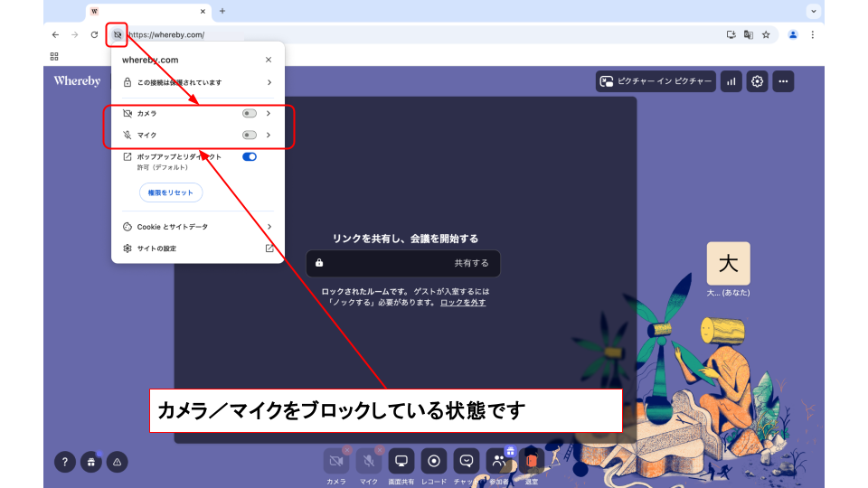Open the connection stats bar-chart icon
Screen dimensions: 868x488
(731, 81)
